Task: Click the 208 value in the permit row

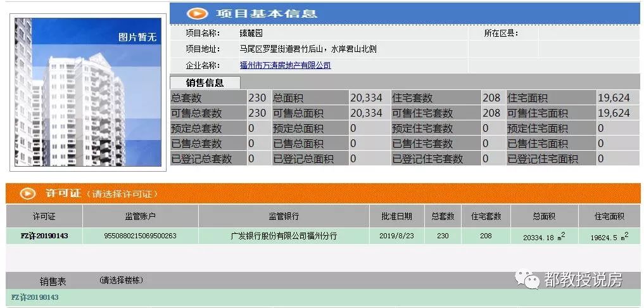Action: [x=486, y=236]
